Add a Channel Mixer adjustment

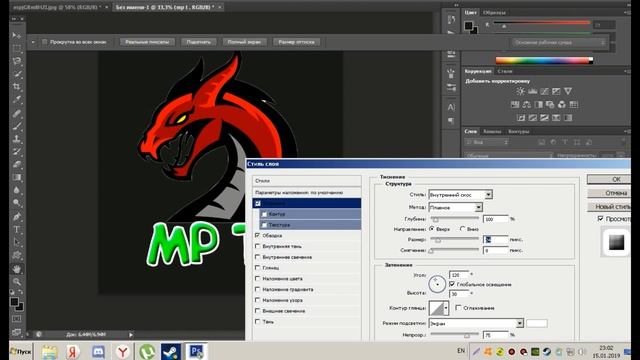[562, 104]
